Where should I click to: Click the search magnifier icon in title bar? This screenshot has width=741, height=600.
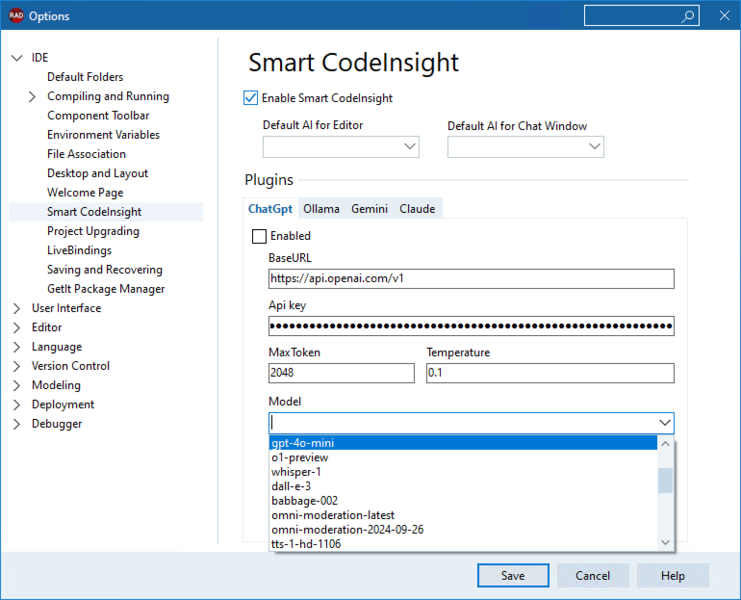click(688, 16)
